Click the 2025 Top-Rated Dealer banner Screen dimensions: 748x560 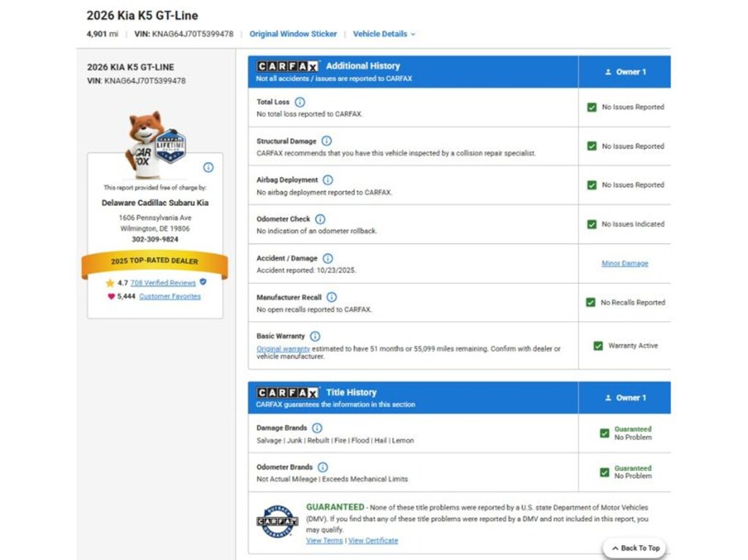pos(155,262)
